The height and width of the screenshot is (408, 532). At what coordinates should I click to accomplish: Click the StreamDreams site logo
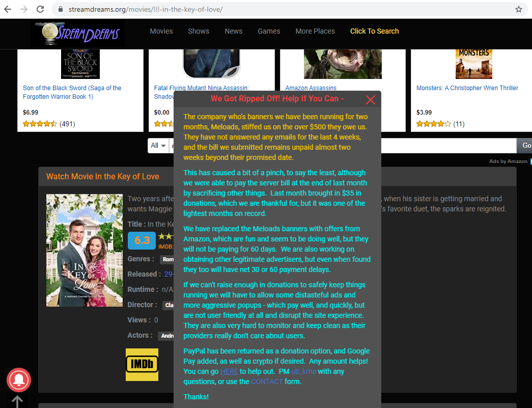(77, 34)
